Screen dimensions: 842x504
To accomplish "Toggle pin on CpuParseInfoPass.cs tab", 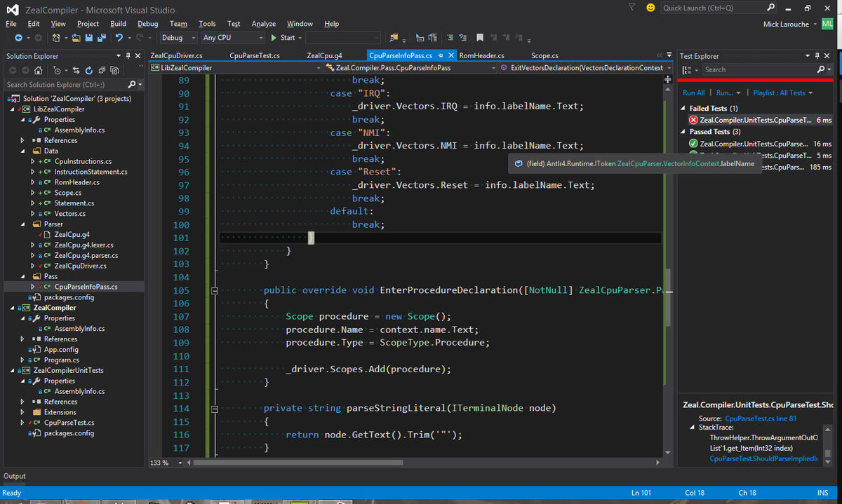I will [x=440, y=55].
